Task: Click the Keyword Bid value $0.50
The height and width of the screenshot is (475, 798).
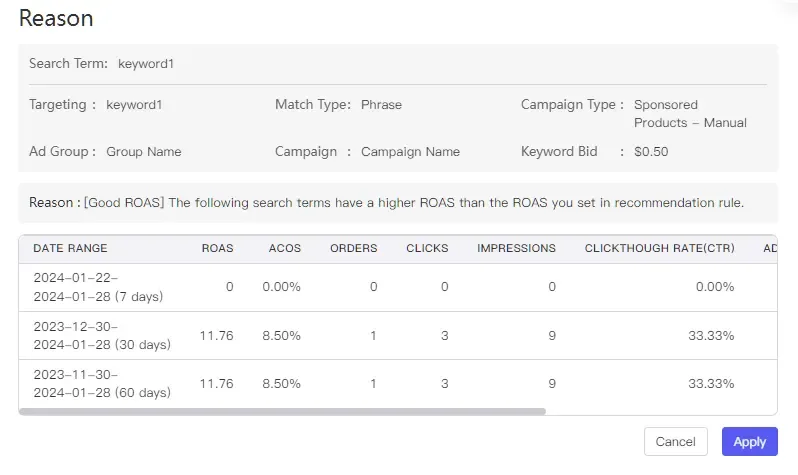Action: click(651, 152)
